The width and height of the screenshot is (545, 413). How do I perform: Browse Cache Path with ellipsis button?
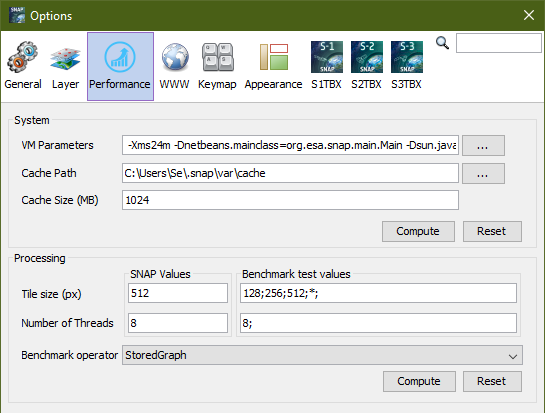tap(483, 173)
